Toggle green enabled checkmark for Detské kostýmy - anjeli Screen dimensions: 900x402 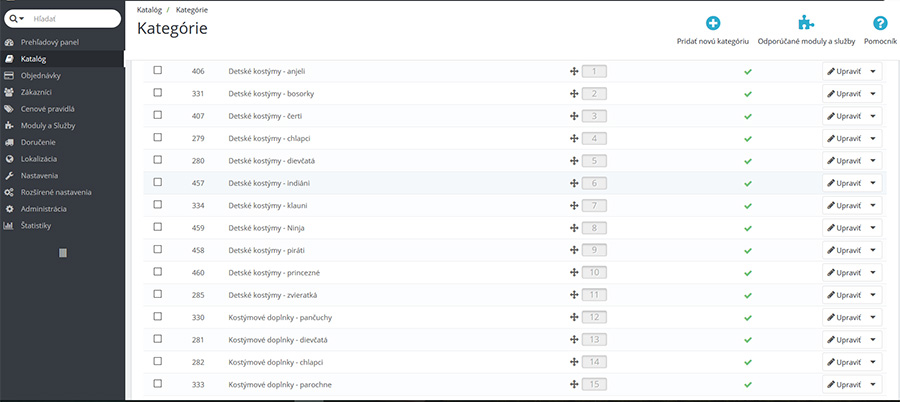pyautogui.click(x=747, y=72)
